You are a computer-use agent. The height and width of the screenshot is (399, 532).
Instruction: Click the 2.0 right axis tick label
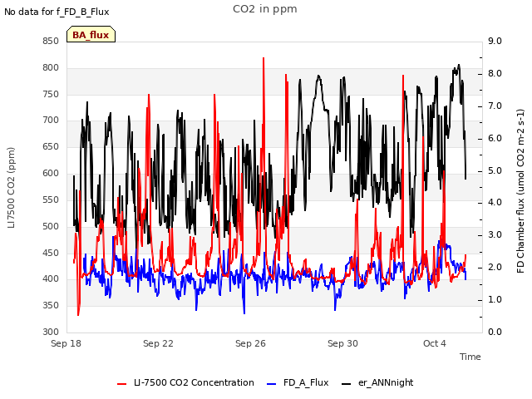(495, 268)
